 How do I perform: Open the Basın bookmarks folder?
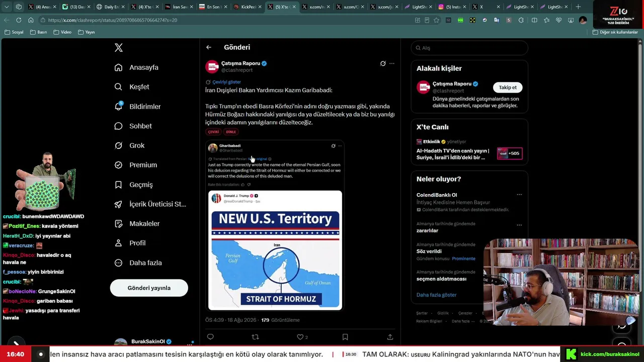39,32
